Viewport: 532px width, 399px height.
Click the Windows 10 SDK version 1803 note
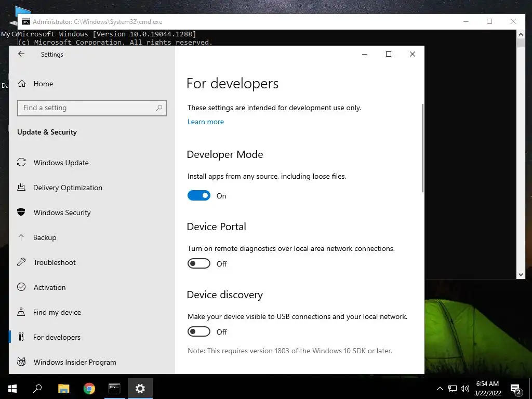click(290, 351)
